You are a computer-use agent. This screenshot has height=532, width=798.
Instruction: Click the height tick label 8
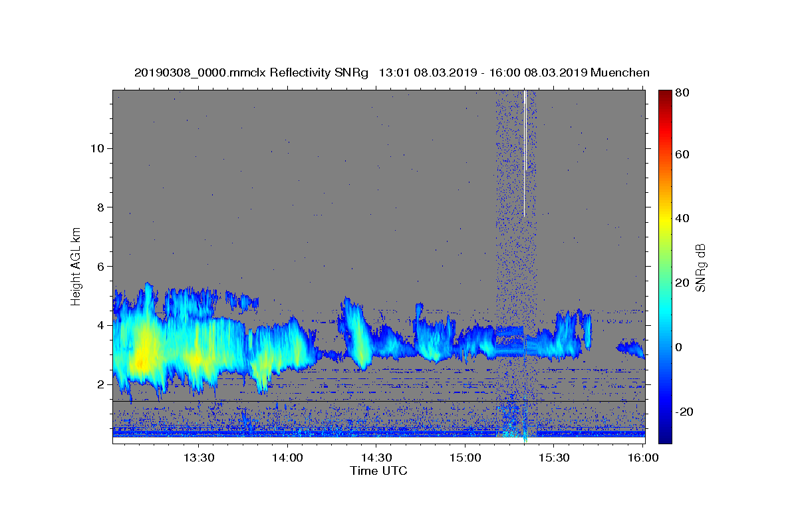[x=100, y=207]
